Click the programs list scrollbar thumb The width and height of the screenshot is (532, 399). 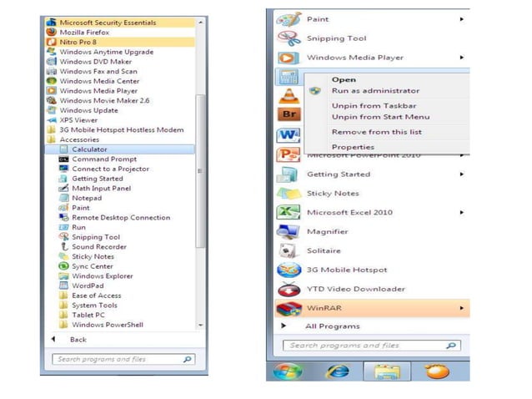pyautogui.click(x=200, y=171)
